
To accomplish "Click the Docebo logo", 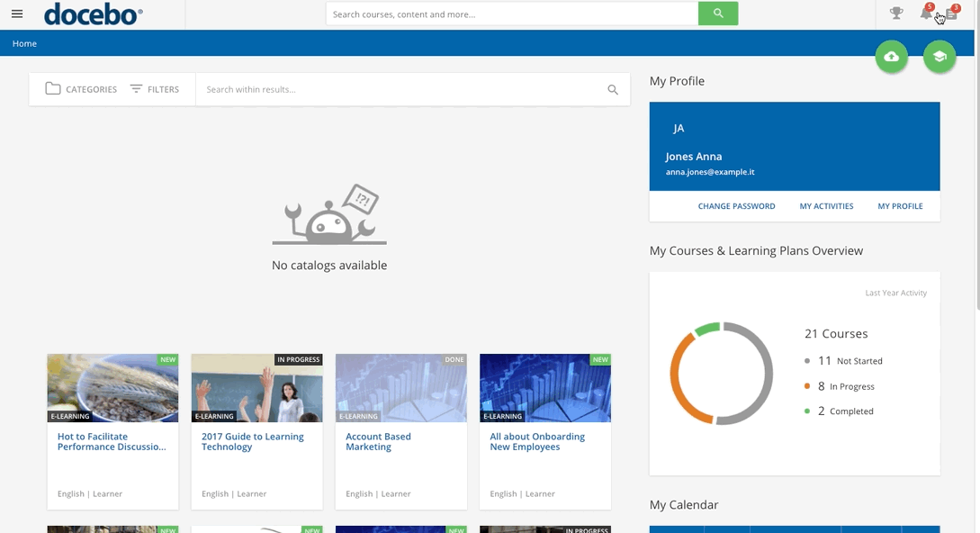I will (94, 14).
